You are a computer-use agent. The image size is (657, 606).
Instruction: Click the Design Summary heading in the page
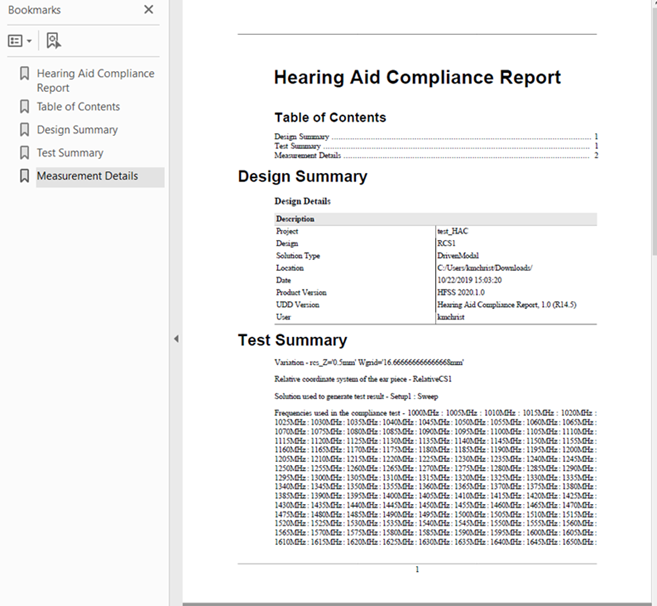[303, 176]
